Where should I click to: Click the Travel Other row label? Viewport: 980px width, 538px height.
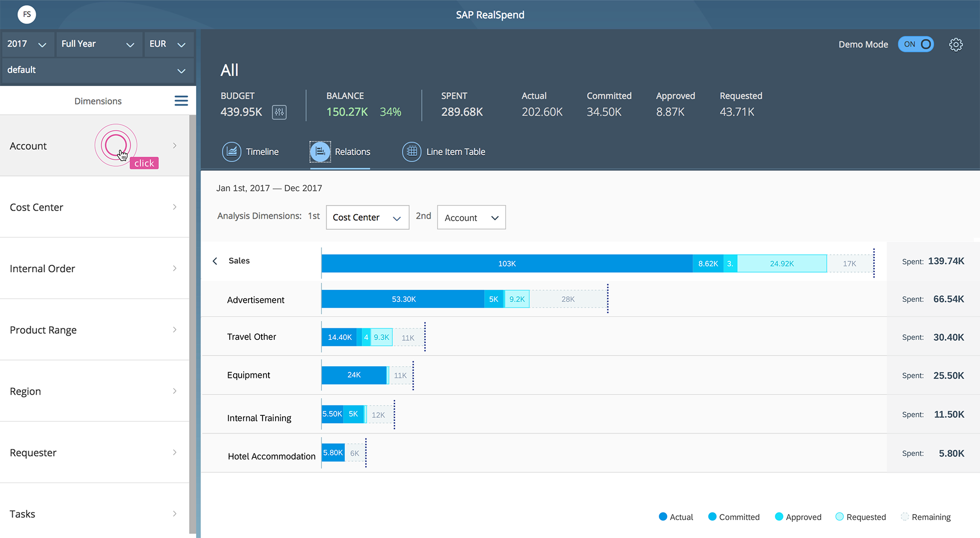click(252, 337)
